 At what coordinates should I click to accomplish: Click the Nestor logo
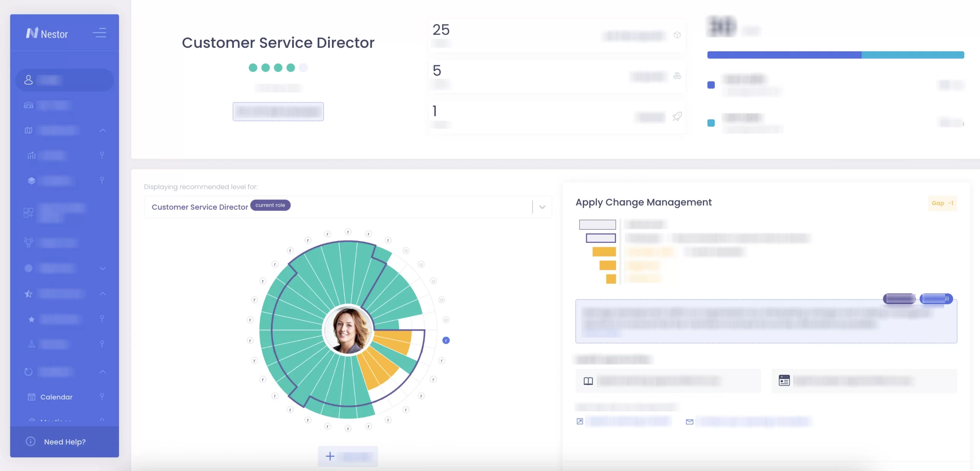(x=47, y=34)
